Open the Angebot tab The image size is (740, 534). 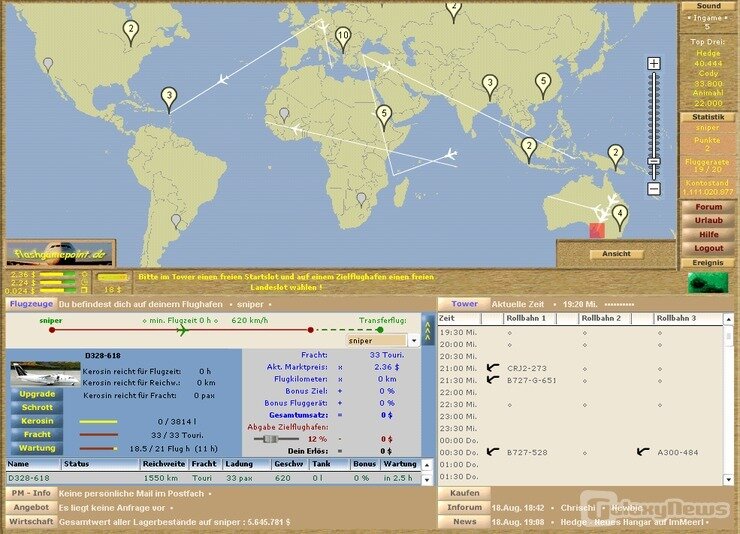tap(31, 507)
